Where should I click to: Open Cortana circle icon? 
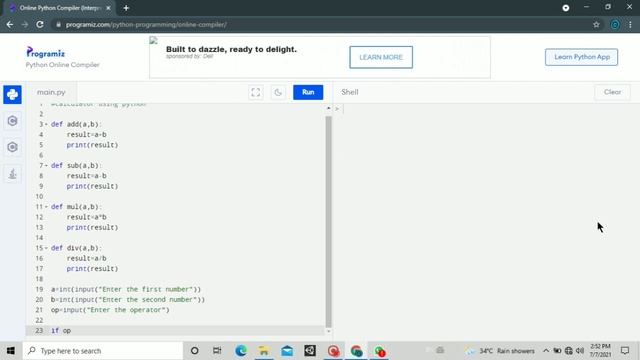[195, 351]
